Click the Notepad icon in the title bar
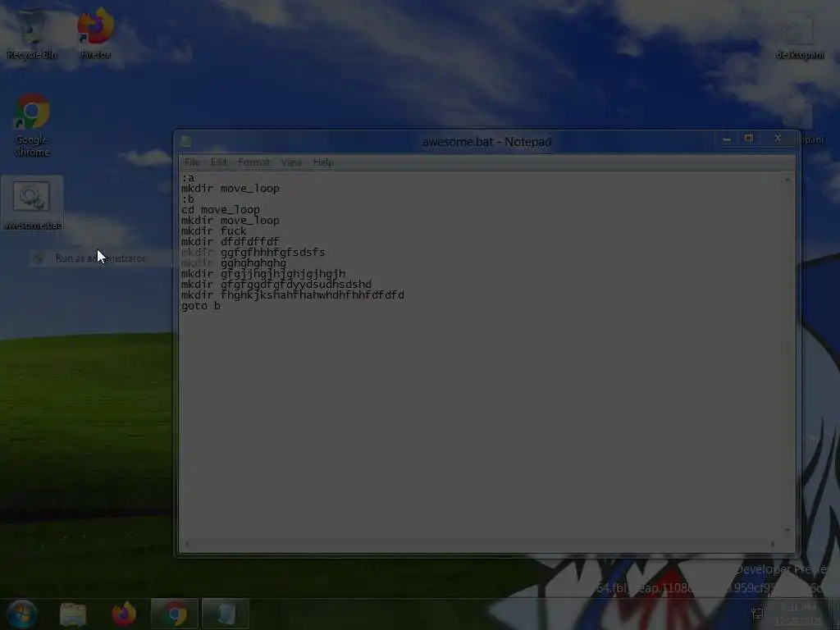Screen dimensions: 840x630 pos(186,141)
